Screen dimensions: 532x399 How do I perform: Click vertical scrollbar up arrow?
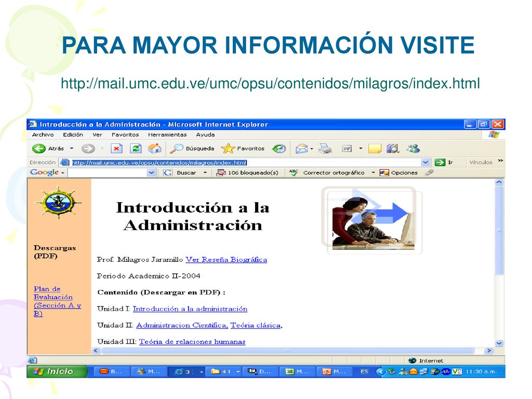tap(499, 182)
